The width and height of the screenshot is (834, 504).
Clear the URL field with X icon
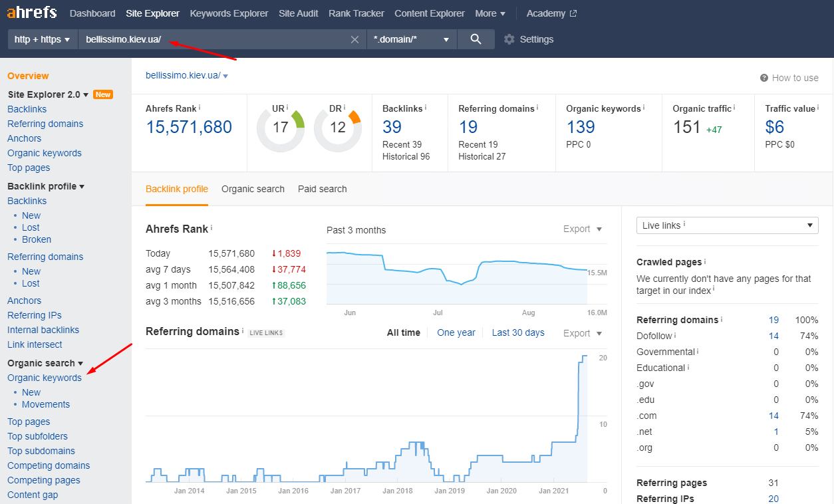click(355, 39)
